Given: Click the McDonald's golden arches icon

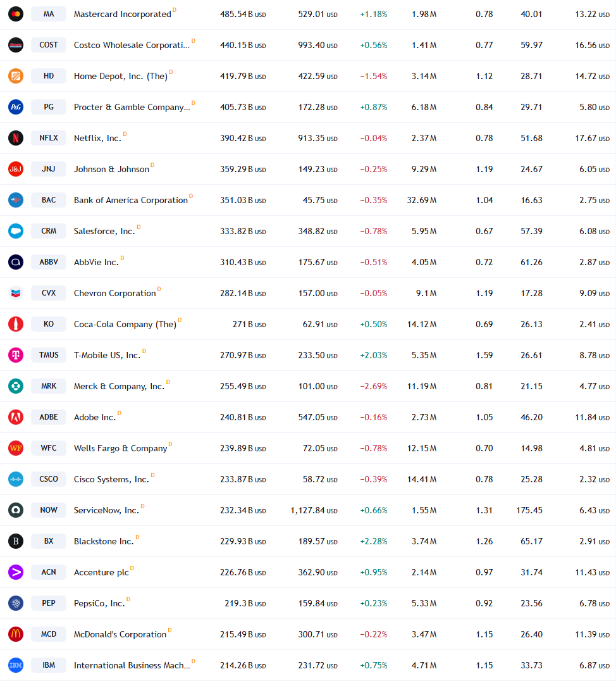Looking at the screenshot, I should 16,634.
